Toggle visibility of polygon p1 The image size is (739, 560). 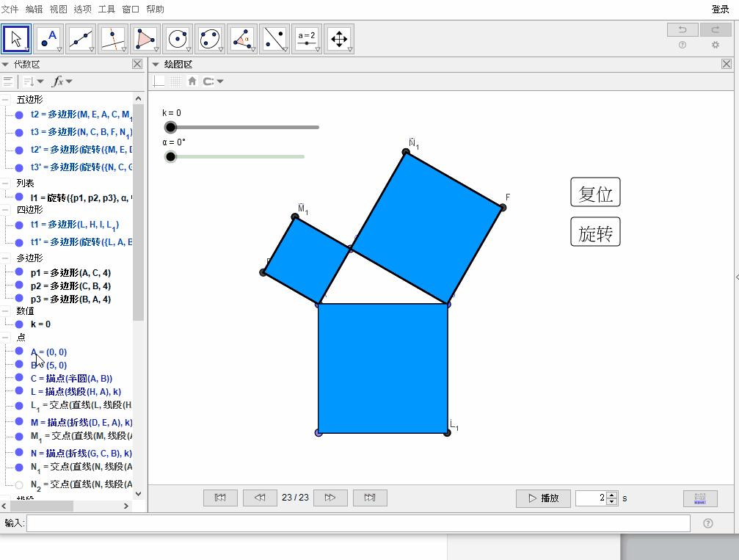pos(19,272)
